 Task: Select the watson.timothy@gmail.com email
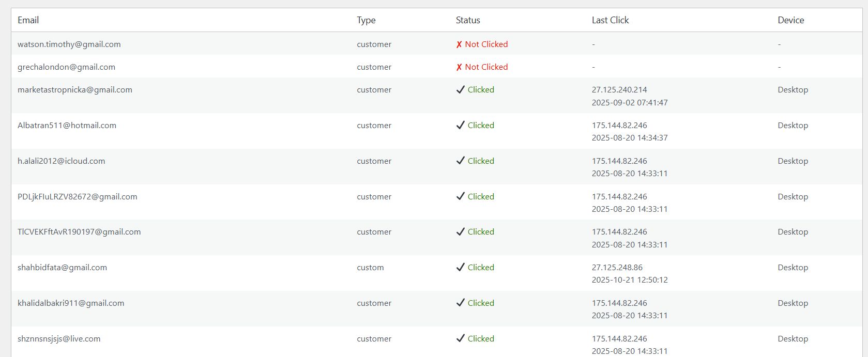pos(69,44)
